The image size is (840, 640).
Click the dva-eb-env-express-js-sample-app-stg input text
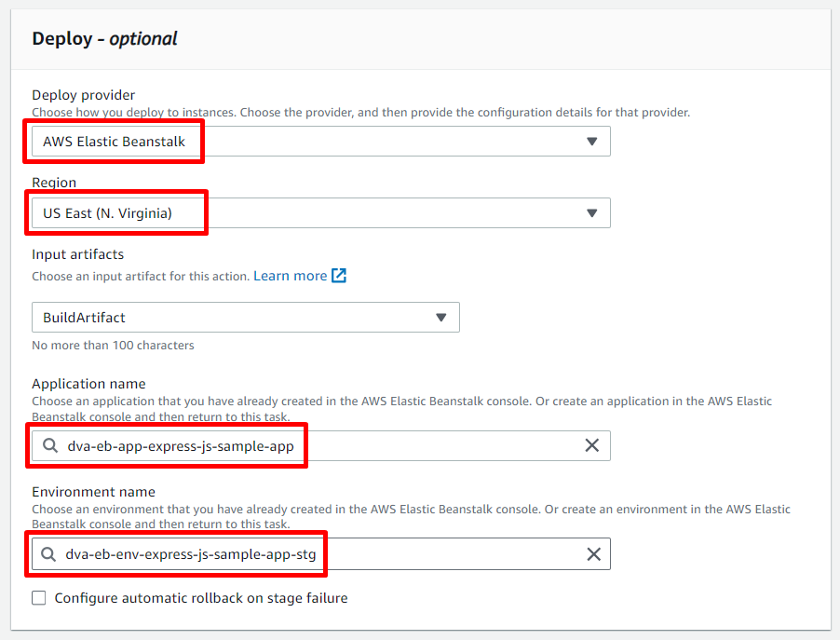[x=196, y=554]
